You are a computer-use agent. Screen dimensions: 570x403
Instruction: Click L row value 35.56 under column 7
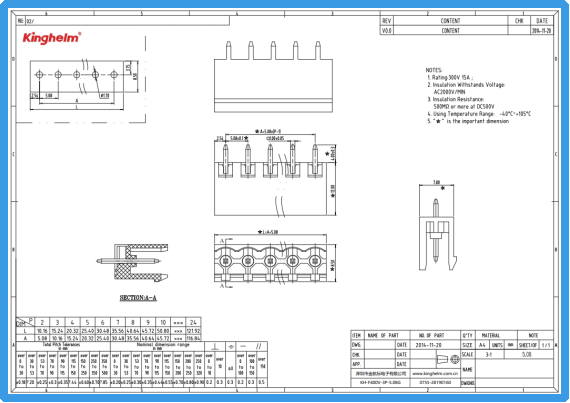(x=117, y=331)
